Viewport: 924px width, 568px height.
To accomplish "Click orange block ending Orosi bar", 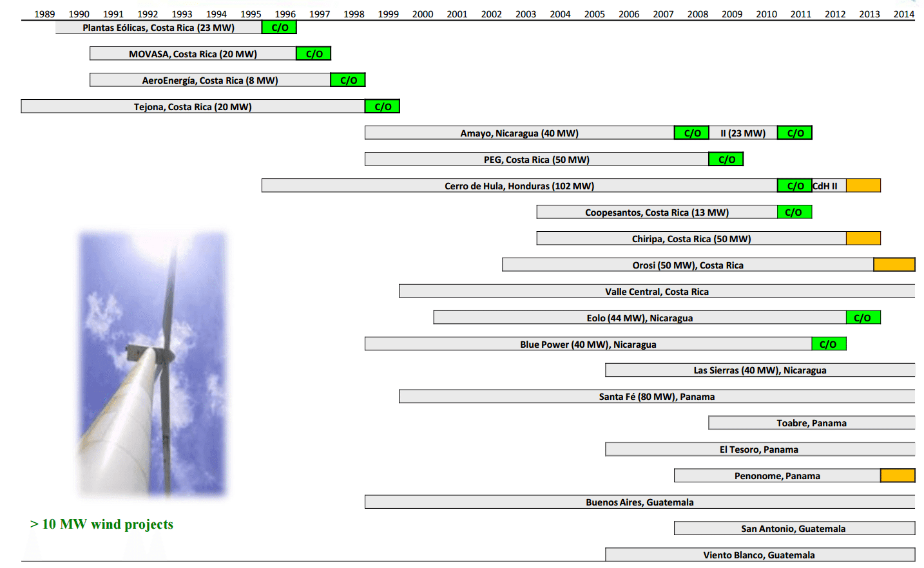I will [894, 265].
